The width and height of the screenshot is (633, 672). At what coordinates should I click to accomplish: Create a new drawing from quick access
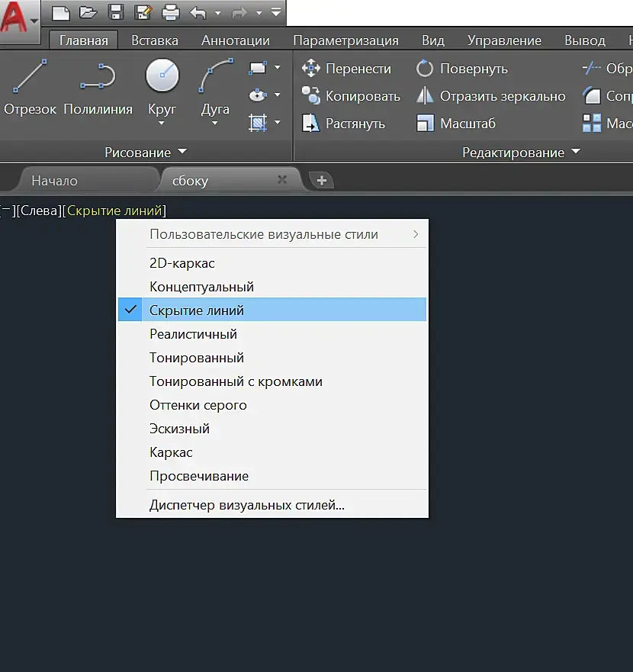tap(61, 12)
